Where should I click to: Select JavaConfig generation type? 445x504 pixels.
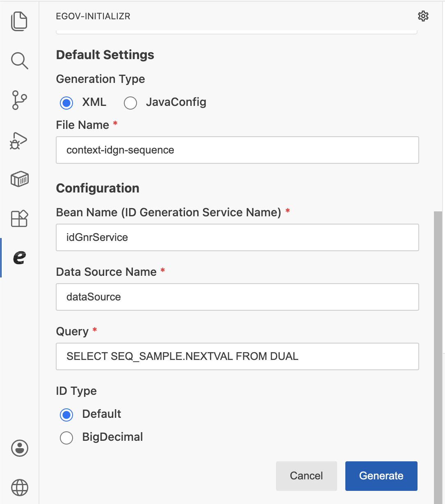[130, 103]
